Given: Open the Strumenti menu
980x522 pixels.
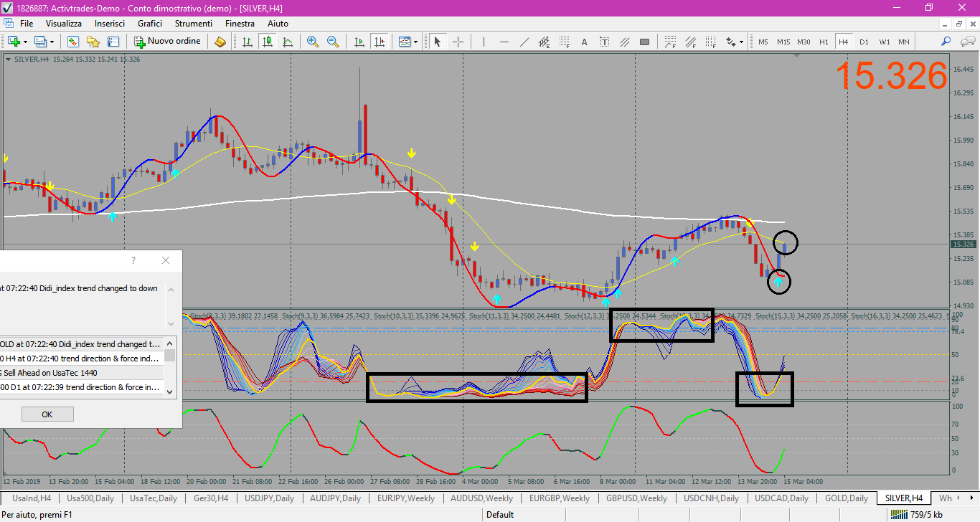Looking at the screenshot, I should pos(194,24).
